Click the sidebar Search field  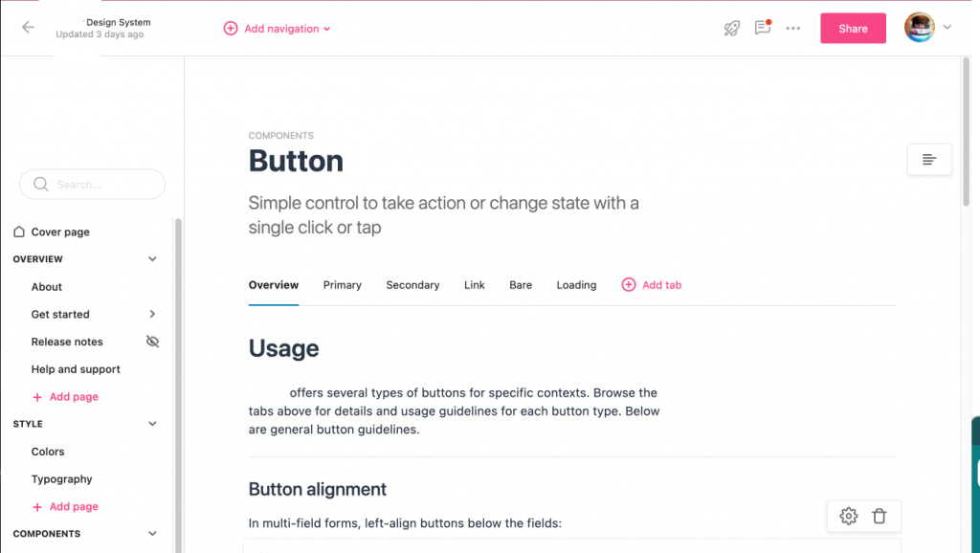(x=92, y=185)
